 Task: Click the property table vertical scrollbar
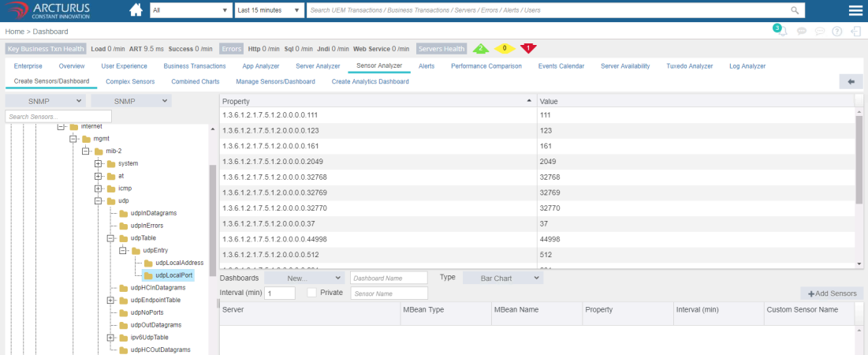click(x=859, y=158)
